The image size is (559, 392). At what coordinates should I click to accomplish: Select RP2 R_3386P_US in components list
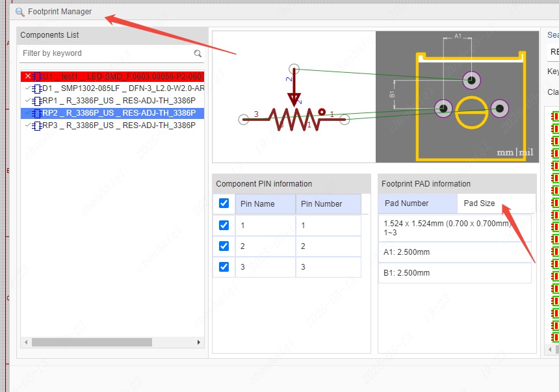[118, 113]
